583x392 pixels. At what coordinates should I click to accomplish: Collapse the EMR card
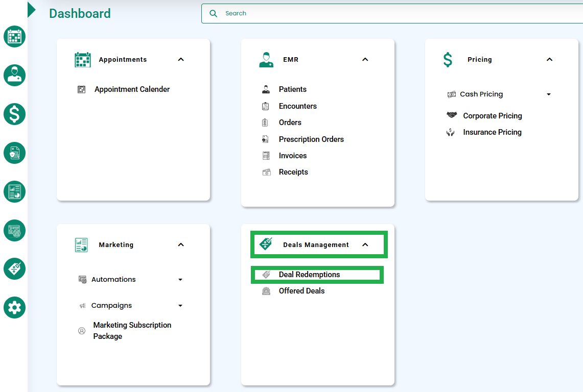point(365,59)
